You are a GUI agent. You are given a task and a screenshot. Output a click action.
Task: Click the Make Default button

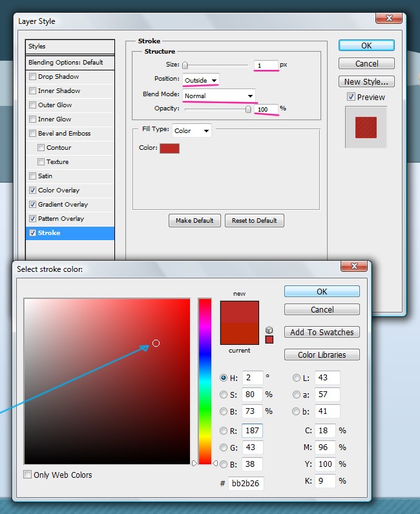194,220
